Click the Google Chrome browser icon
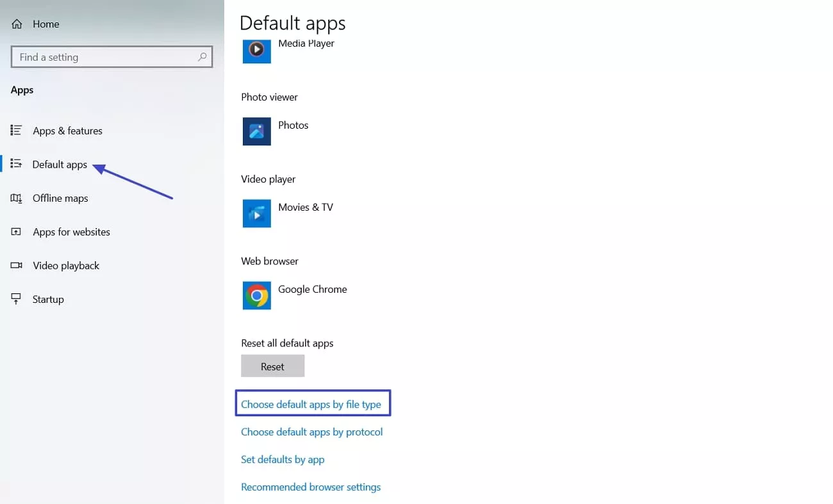The height and width of the screenshot is (504, 833). (256, 295)
